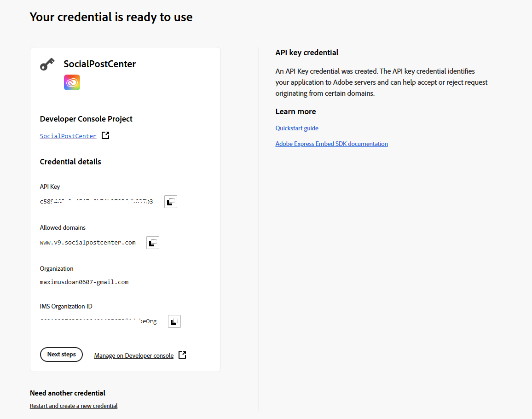
Task: Click the 'Need another credential' heading
Action: (x=68, y=393)
